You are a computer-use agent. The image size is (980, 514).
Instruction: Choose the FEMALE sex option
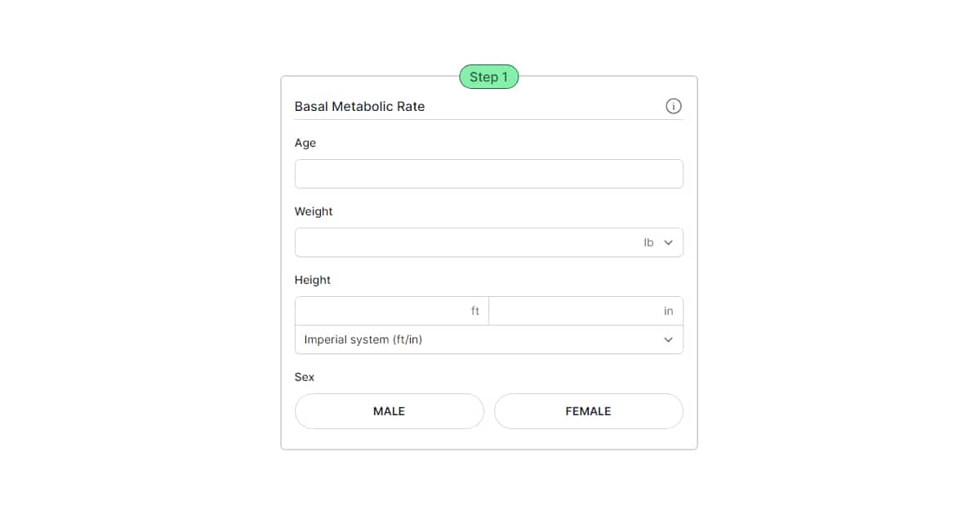588,411
